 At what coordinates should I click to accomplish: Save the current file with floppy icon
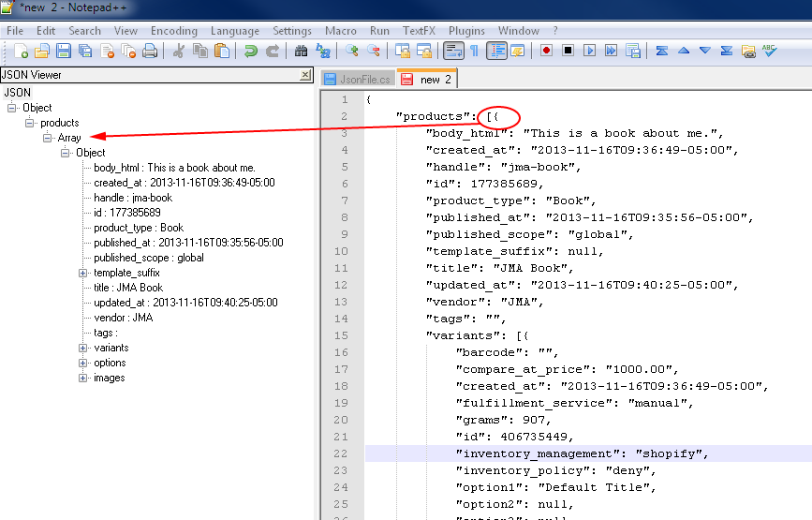[64, 51]
